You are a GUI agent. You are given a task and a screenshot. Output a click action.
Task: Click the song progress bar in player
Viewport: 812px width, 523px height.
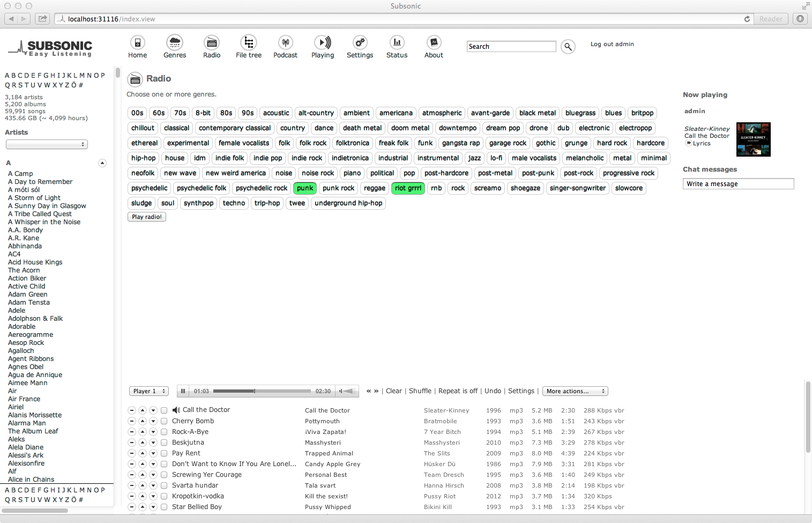[x=262, y=391]
